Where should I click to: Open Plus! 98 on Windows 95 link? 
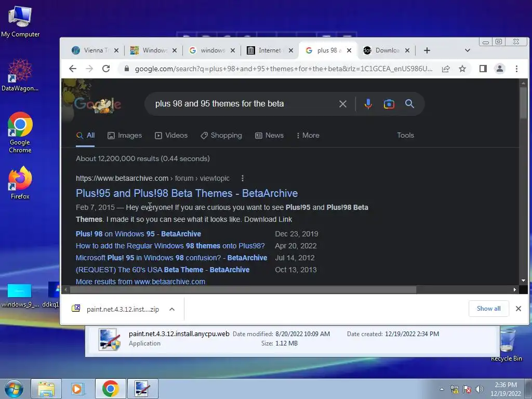[x=138, y=234]
